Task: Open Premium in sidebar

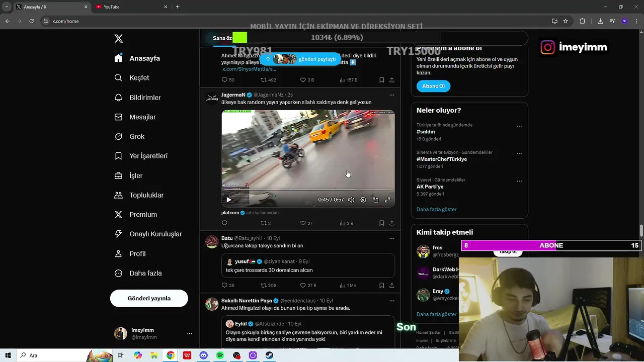Action: tap(135, 215)
